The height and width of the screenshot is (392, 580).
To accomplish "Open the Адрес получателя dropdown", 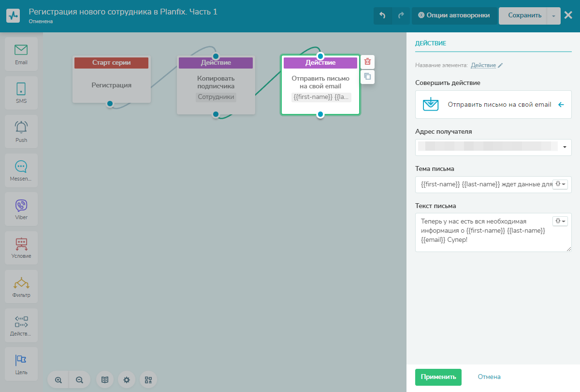I will [493, 147].
